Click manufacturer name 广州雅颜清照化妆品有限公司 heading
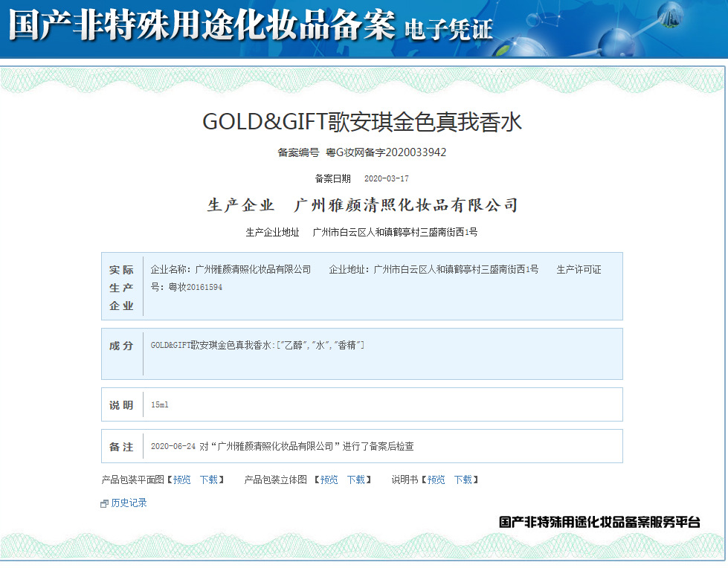This screenshot has height=568, width=728. click(406, 205)
